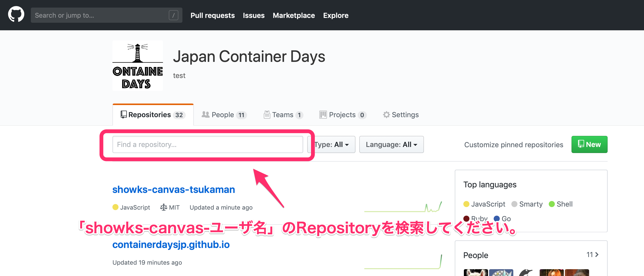Open containerdaysjp.github.io repository link

(171, 244)
